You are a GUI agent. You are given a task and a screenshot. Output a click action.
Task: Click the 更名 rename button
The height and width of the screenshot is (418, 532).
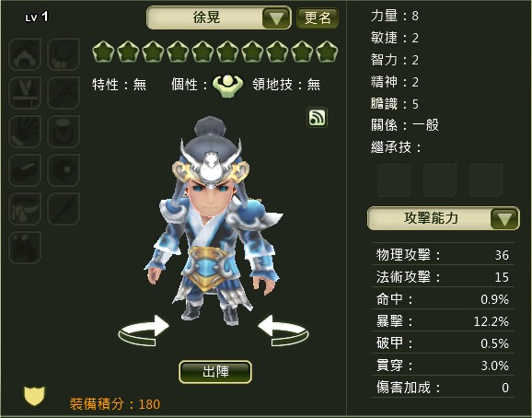318,18
